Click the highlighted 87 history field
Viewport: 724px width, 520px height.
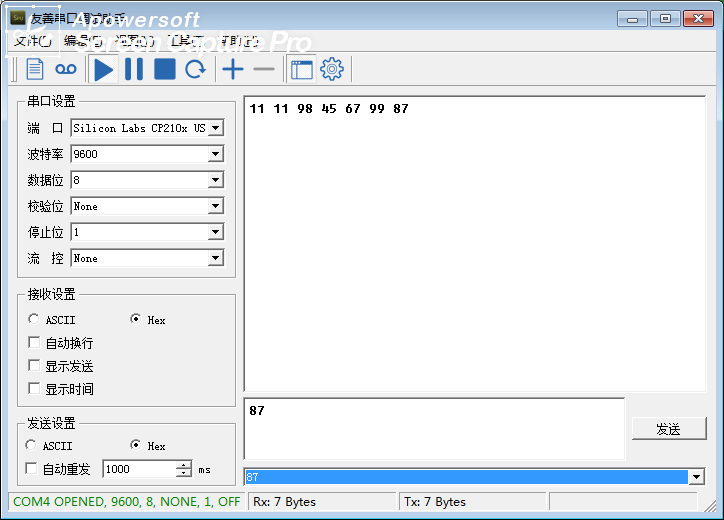pyautogui.click(x=466, y=477)
